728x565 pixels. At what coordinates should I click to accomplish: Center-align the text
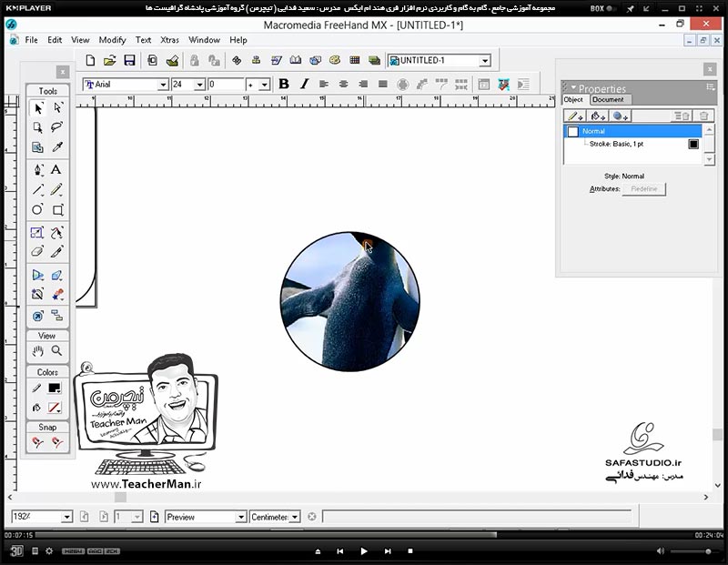click(x=344, y=84)
